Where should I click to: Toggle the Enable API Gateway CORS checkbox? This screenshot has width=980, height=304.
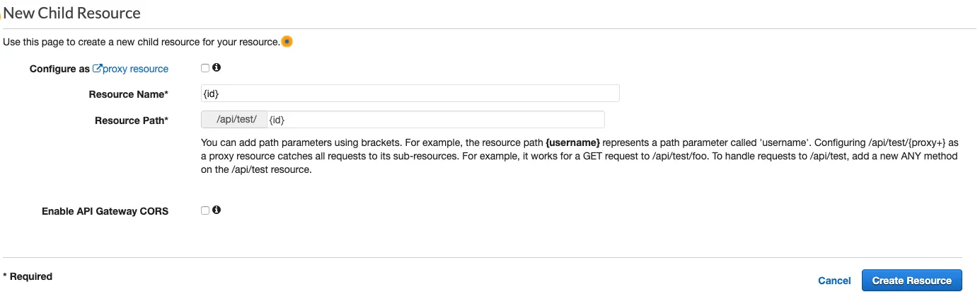tap(205, 210)
